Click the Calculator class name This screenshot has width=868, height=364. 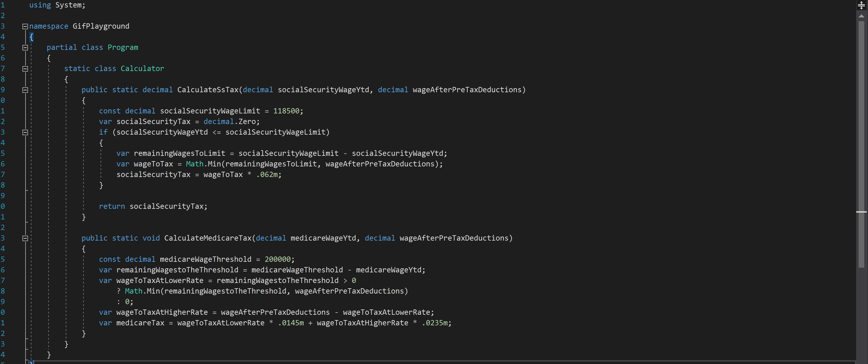tap(142, 69)
